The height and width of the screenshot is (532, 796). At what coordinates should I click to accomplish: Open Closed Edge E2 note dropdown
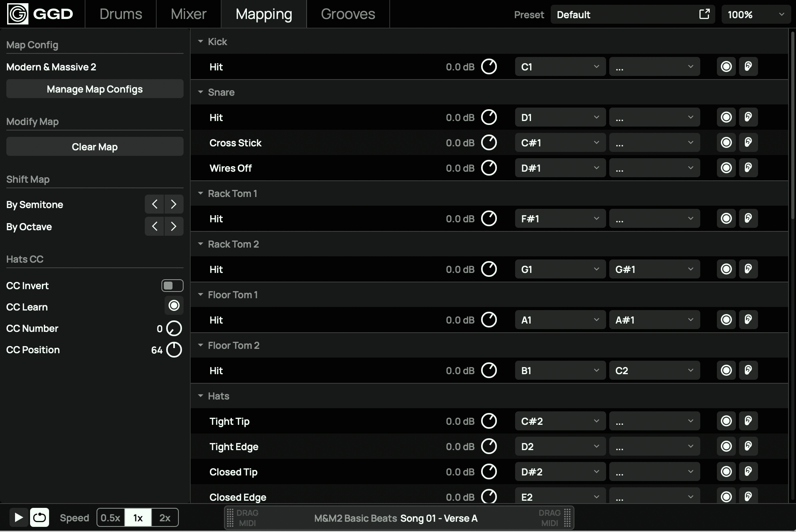click(560, 496)
